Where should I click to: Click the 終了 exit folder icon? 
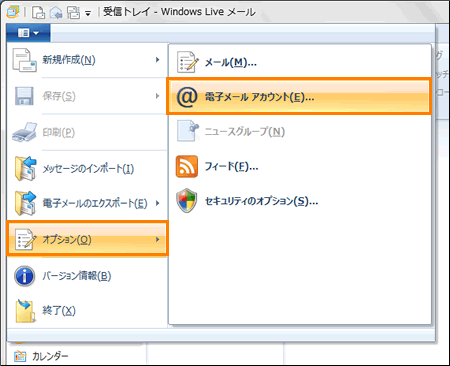25,311
